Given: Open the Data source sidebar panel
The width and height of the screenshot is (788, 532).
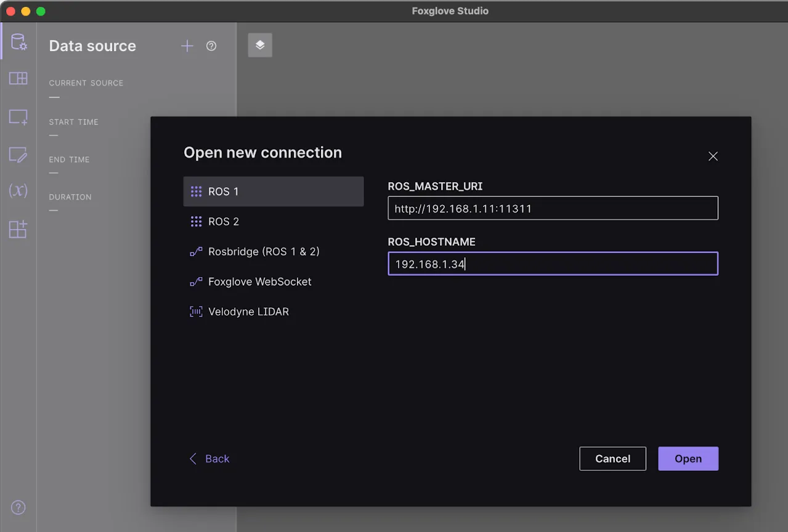Looking at the screenshot, I should point(18,41).
